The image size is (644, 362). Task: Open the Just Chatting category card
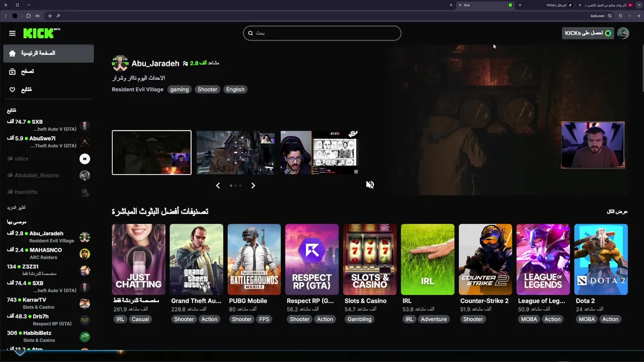(x=138, y=259)
